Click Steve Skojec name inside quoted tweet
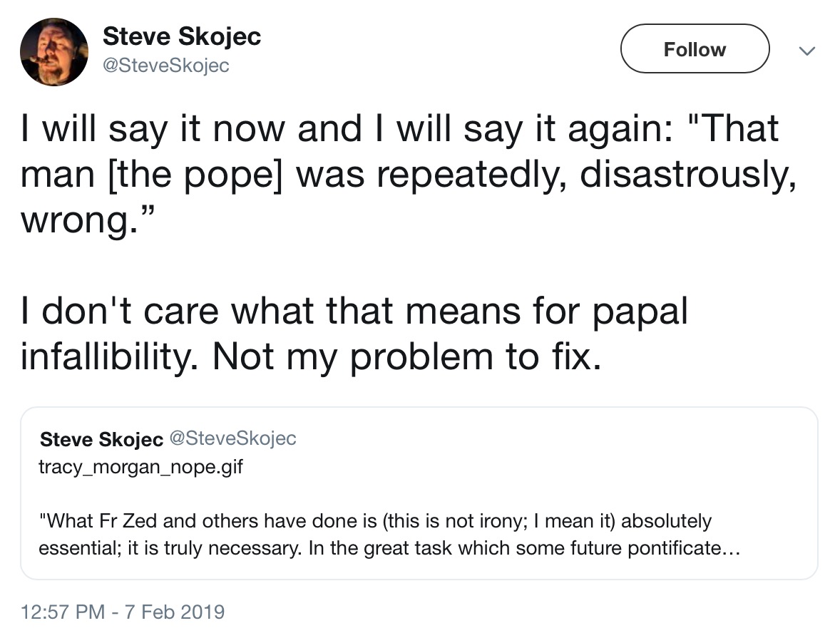 point(101,438)
